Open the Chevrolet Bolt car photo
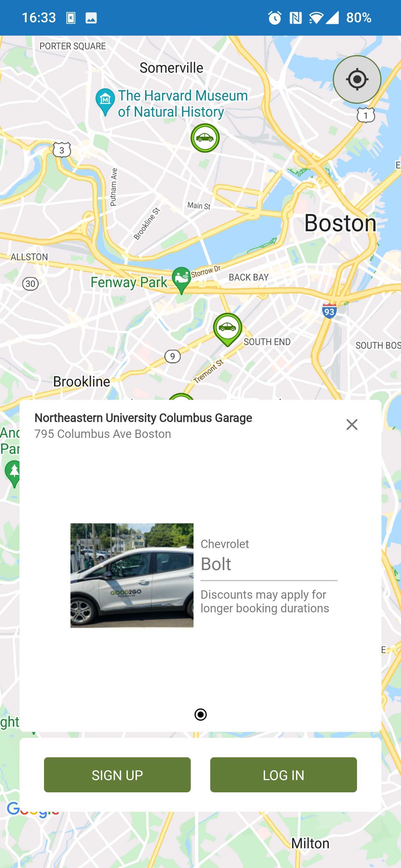 (132, 575)
